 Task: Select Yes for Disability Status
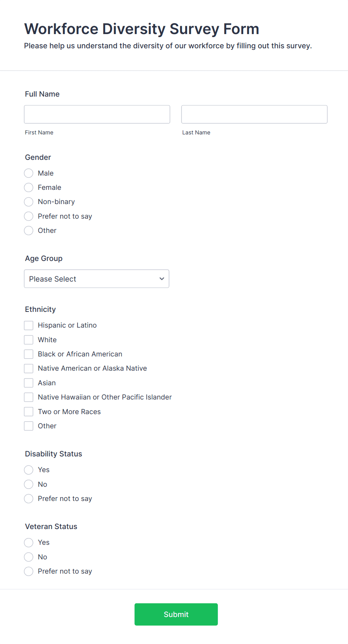(28, 470)
